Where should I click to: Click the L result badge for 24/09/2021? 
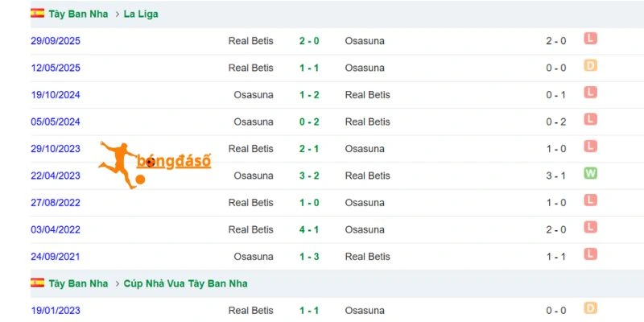coord(590,254)
